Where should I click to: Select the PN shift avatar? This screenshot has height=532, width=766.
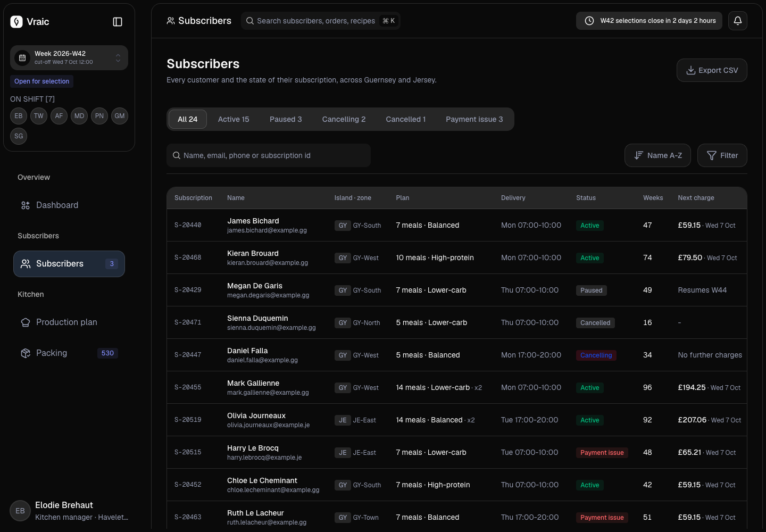[x=99, y=116]
